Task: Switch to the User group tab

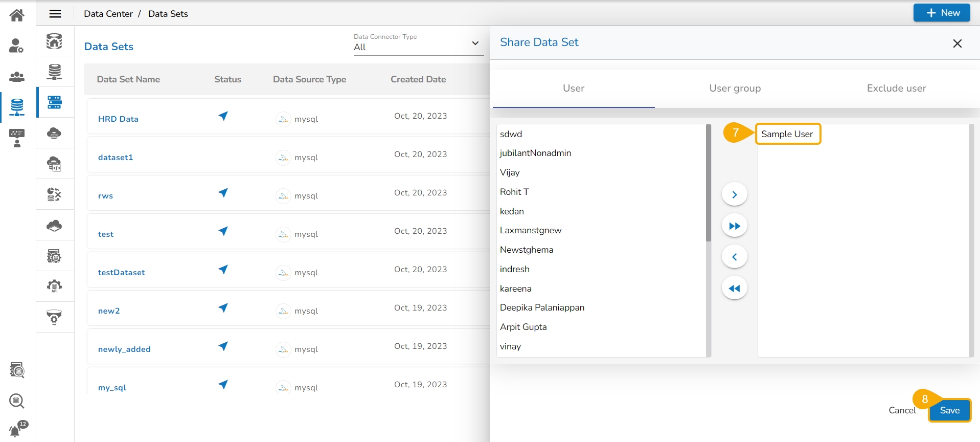Action: pos(735,89)
